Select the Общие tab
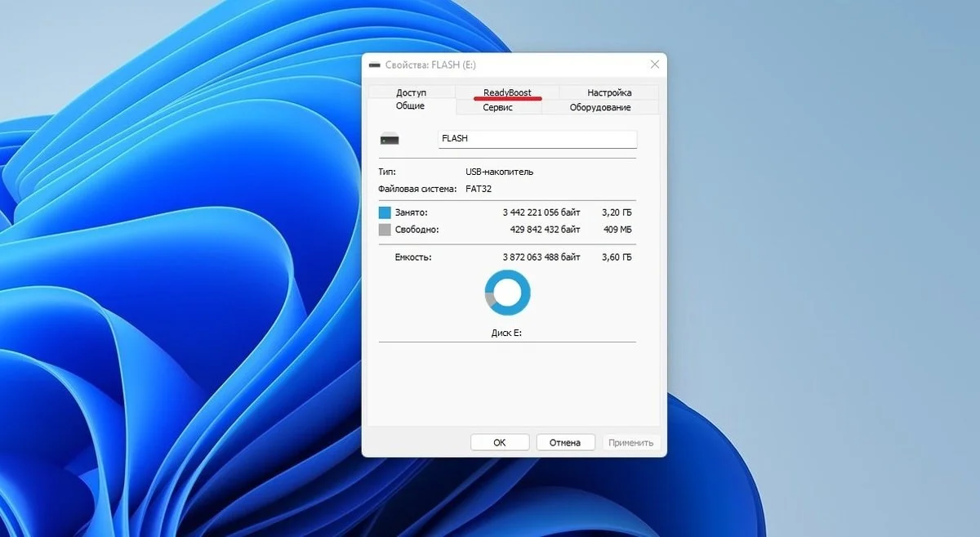980x537 pixels. click(410, 106)
